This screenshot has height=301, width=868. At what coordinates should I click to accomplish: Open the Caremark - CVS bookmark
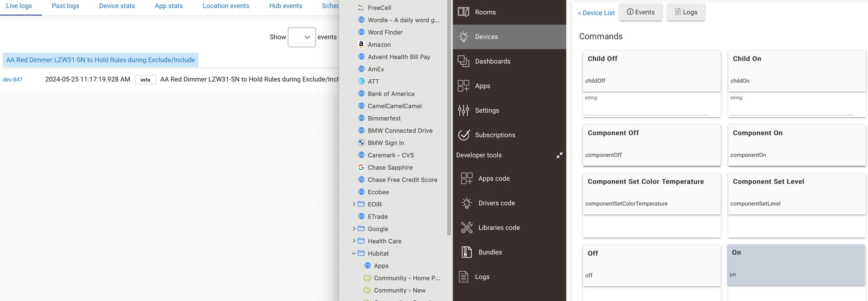coord(391,155)
